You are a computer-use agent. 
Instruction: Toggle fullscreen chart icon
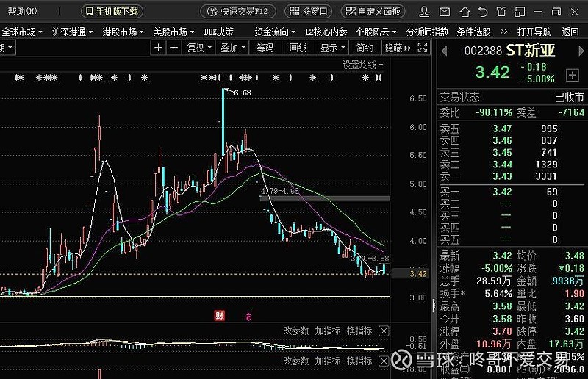click(423, 48)
